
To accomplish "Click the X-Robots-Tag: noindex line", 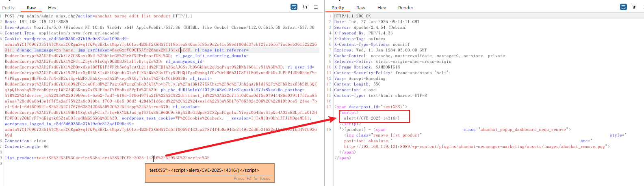I will [360, 39].
